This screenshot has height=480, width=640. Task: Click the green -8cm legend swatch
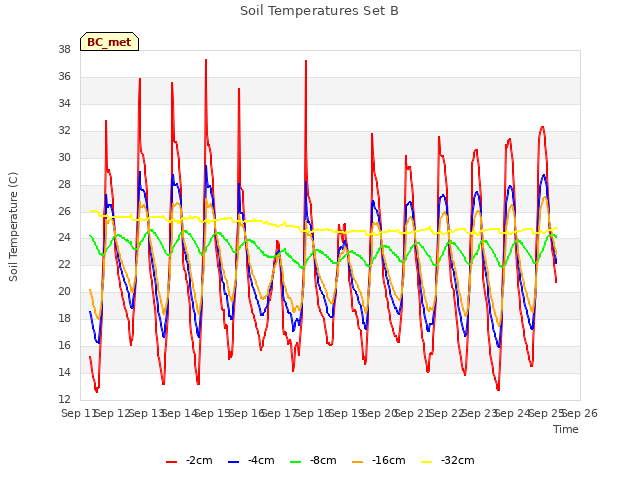tap(296, 462)
